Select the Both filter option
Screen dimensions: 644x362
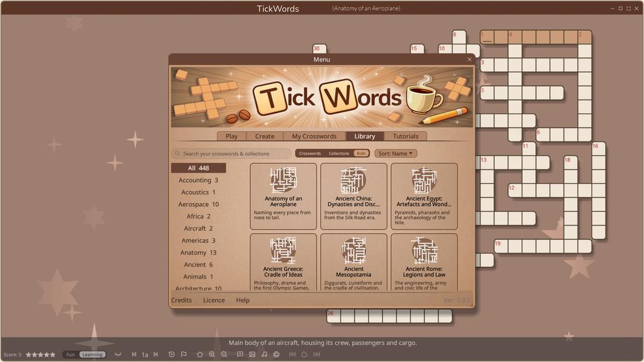click(361, 153)
